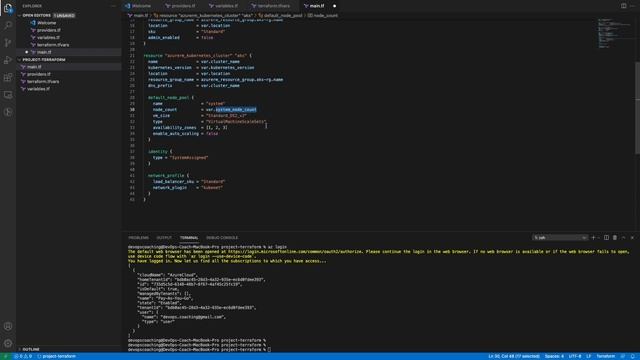This screenshot has height=360, width=640.
Task: Open providers.tf in Open Editors list
Action: point(49,30)
